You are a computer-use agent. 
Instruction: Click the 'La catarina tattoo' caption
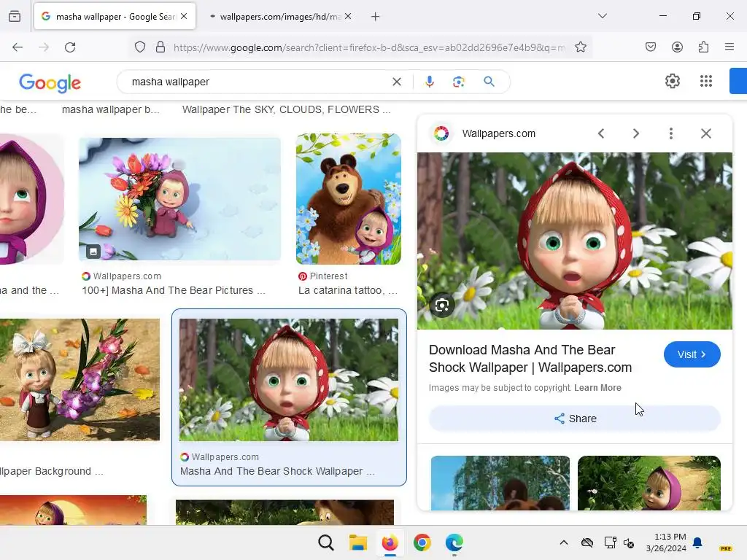pos(348,290)
